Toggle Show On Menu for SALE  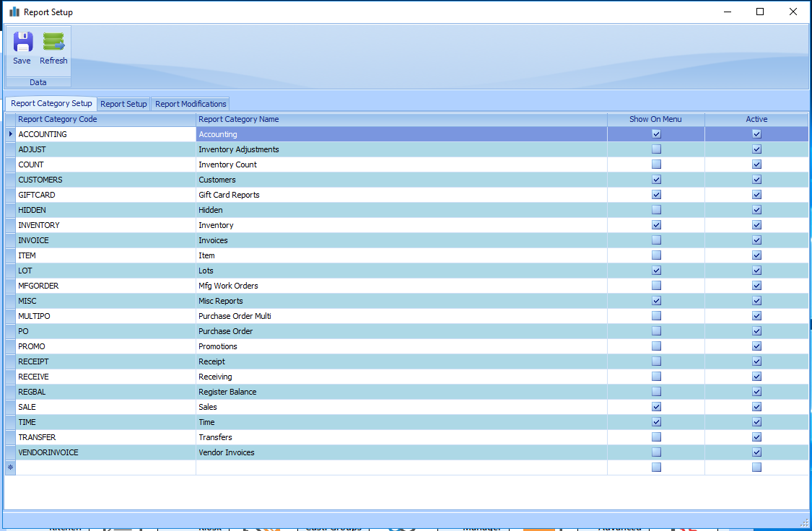click(x=656, y=407)
